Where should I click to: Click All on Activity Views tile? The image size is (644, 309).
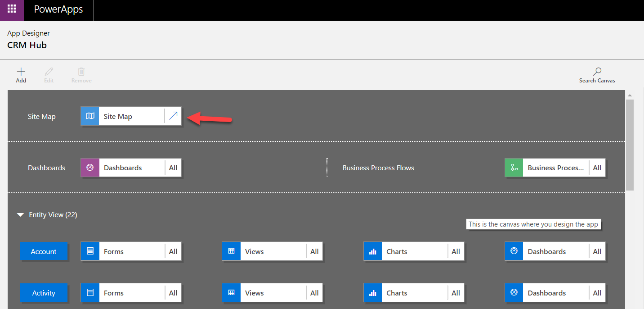314,293
